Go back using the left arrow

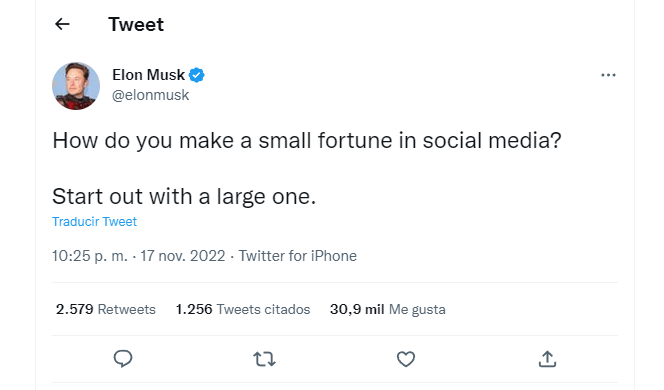coord(62,24)
